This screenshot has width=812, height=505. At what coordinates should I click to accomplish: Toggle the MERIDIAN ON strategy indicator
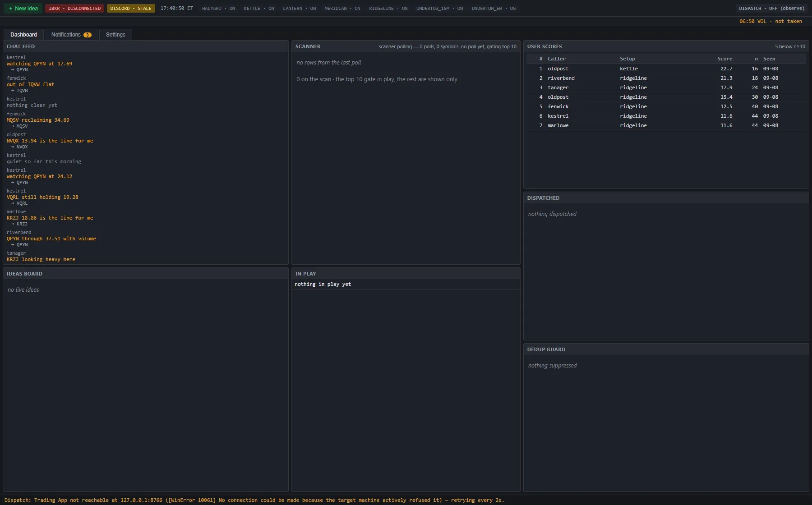(x=342, y=9)
